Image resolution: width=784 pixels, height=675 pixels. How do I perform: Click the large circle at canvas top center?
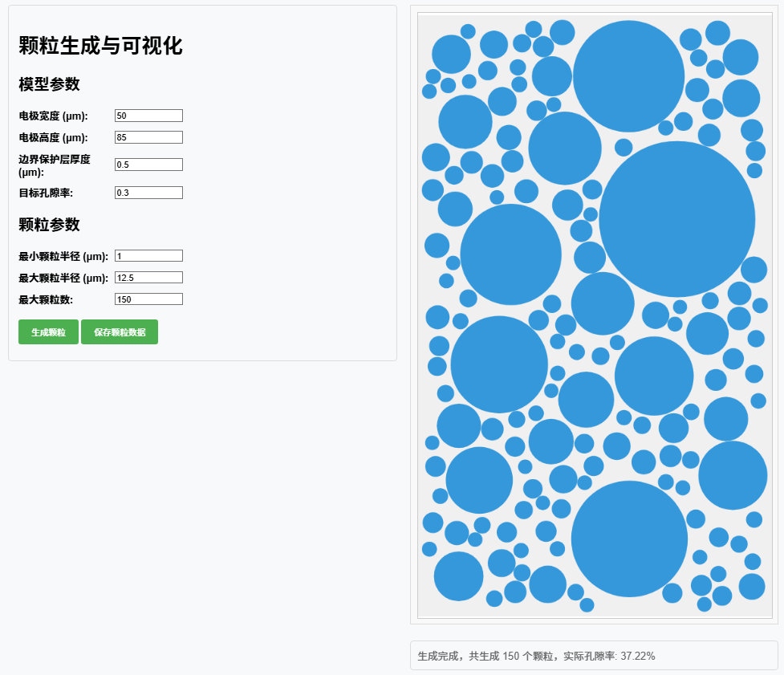(x=628, y=76)
